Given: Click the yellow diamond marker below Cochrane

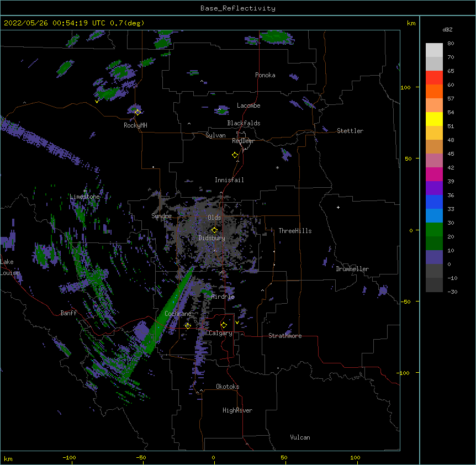Looking at the screenshot, I should [188, 326].
